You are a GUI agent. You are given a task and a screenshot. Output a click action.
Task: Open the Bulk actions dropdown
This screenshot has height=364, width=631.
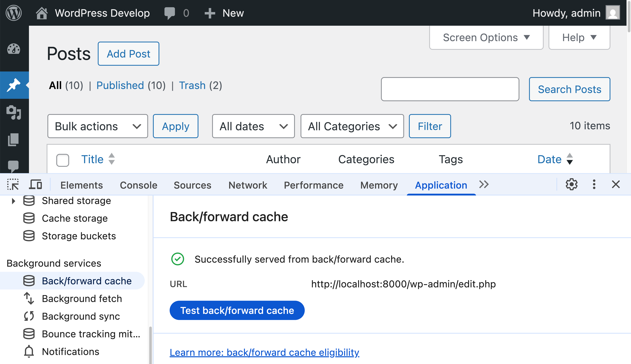[x=98, y=126]
